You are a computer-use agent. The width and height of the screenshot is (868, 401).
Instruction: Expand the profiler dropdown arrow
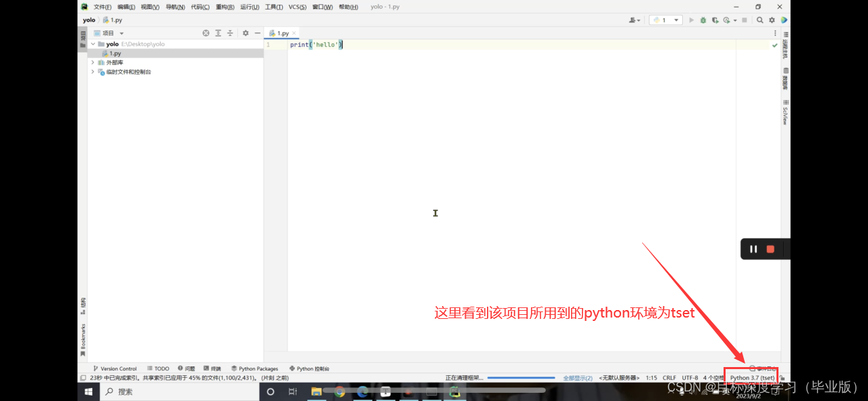735,20
